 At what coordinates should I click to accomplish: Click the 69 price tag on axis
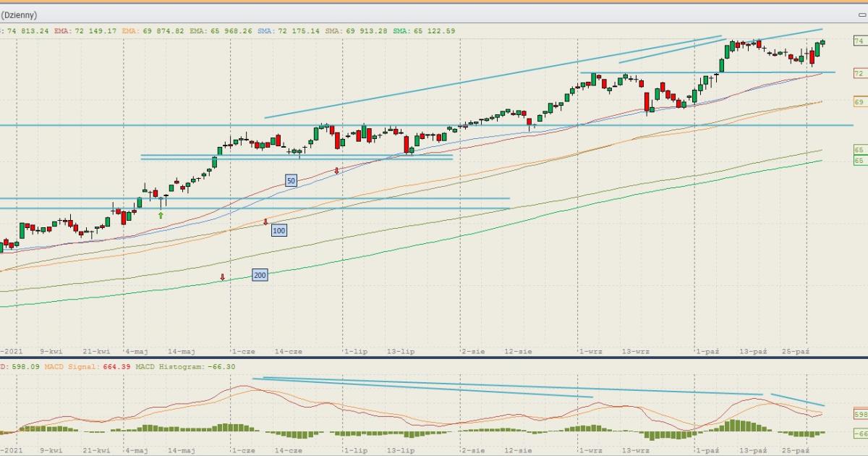859,103
